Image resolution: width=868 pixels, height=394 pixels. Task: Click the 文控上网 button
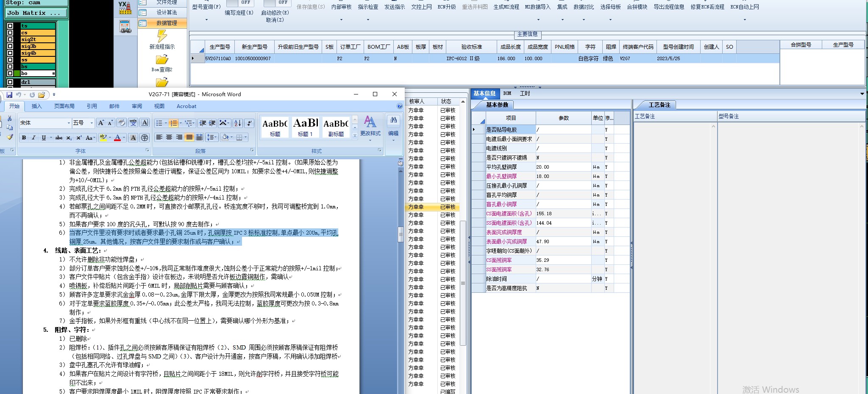422,7
